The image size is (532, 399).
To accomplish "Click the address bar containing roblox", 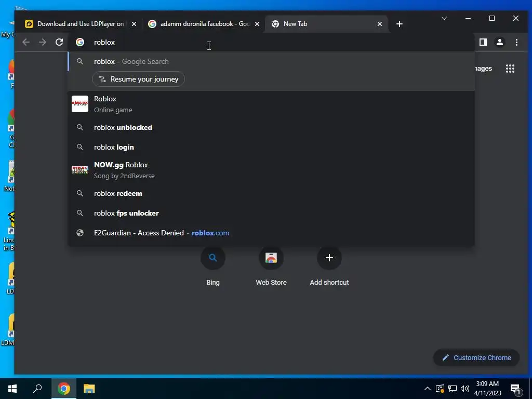I will tap(271, 42).
